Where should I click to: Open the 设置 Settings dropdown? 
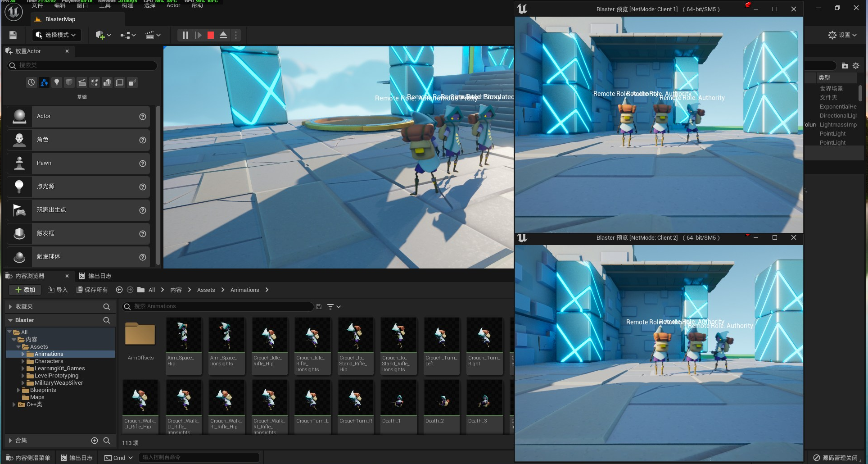(842, 35)
